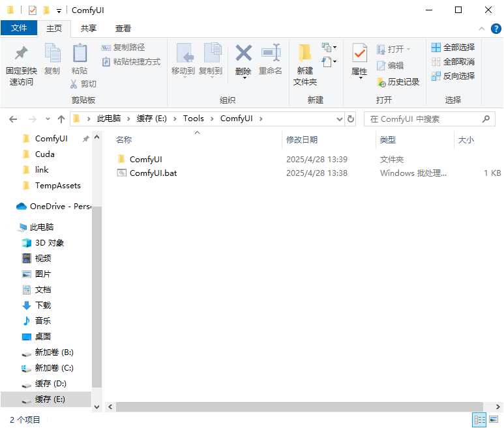
Task: Click 缓存 (E:) in the address breadcrumb
Action: click(152, 119)
